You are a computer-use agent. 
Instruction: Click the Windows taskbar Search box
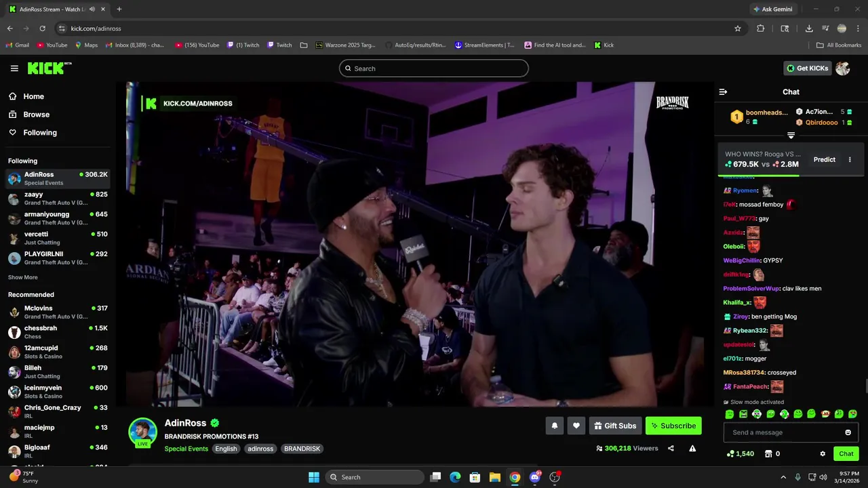(x=374, y=477)
